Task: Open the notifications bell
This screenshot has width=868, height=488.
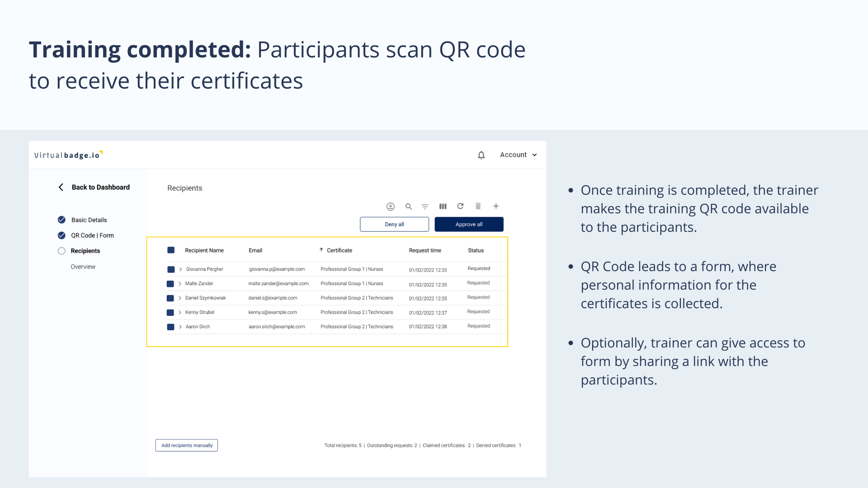Action: point(481,155)
